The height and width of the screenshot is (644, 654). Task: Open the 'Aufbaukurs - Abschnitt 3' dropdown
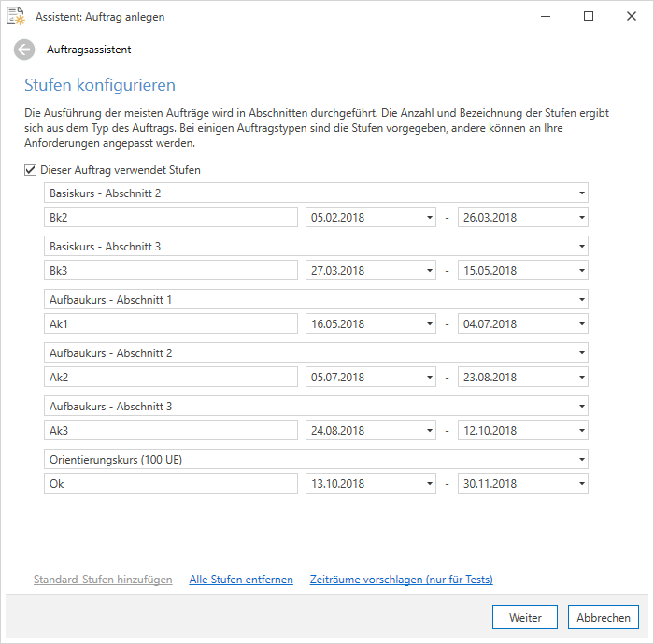(316, 406)
